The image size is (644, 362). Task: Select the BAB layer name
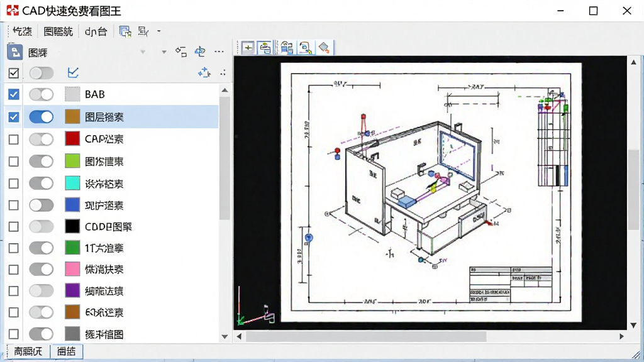95,94
